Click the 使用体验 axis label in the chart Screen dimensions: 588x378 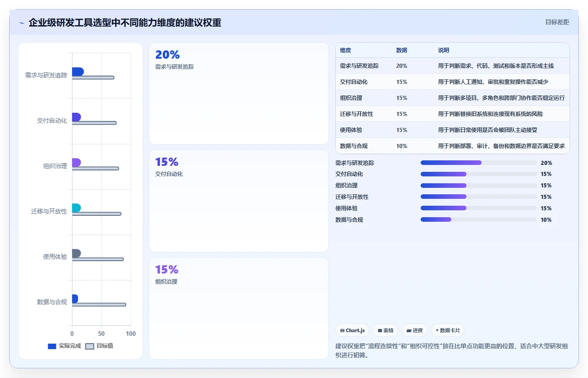point(55,257)
